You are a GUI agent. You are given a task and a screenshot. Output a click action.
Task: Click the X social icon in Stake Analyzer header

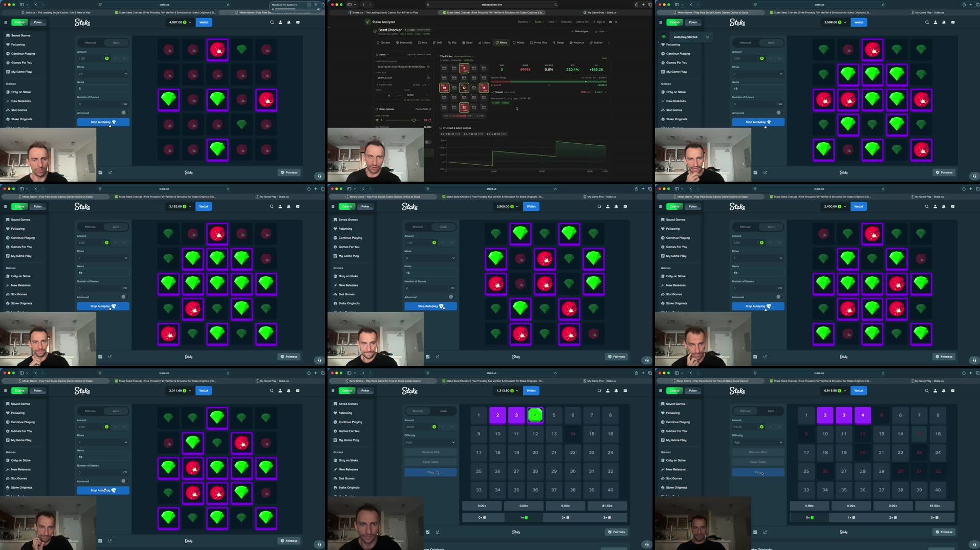pyautogui.click(x=616, y=22)
